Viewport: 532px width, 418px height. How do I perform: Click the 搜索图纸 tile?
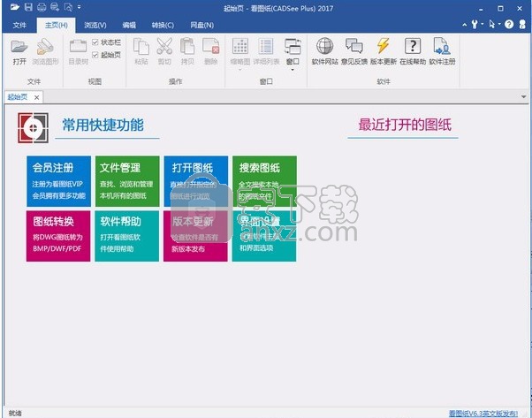[x=264, y=181]
